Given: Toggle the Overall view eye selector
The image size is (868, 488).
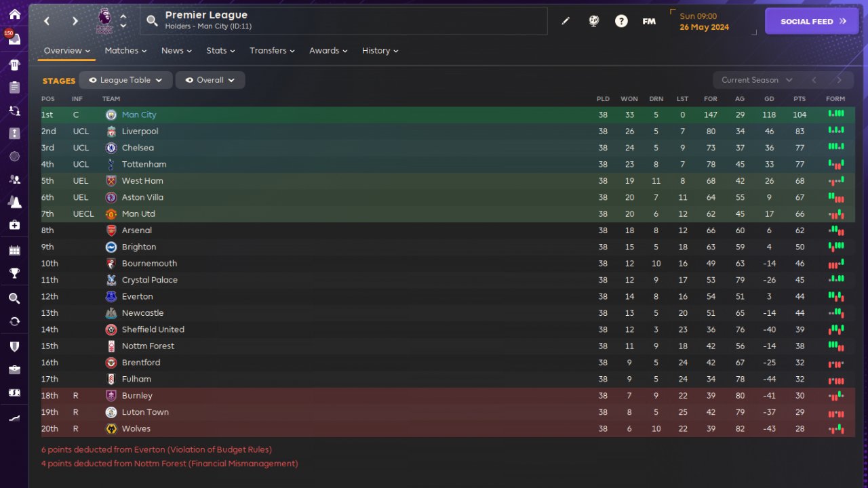Looking at the screenshot, I should point(210,80).
